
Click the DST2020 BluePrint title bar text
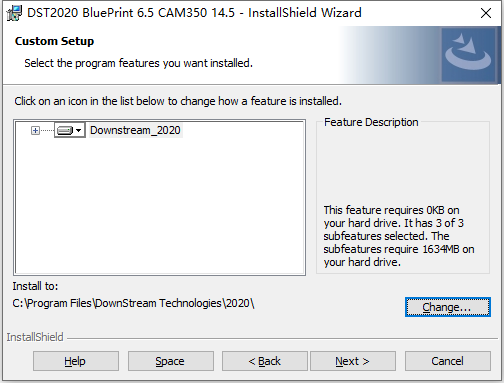click(194, 13)
